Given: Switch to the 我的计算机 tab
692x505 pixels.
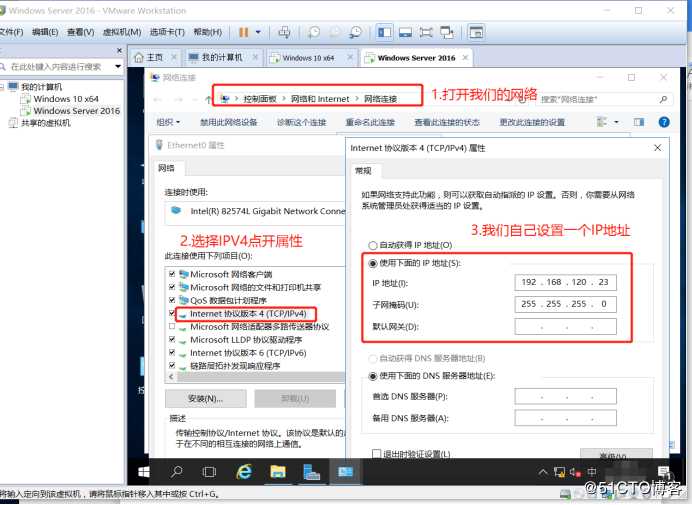Looking at the screenshot, I should click(x=222, y=58).
